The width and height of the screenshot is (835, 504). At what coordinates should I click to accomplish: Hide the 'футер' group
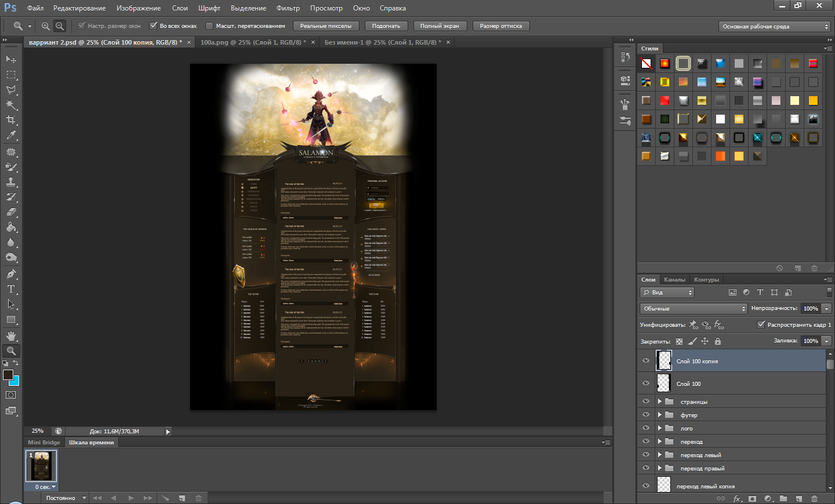(646, 414)
